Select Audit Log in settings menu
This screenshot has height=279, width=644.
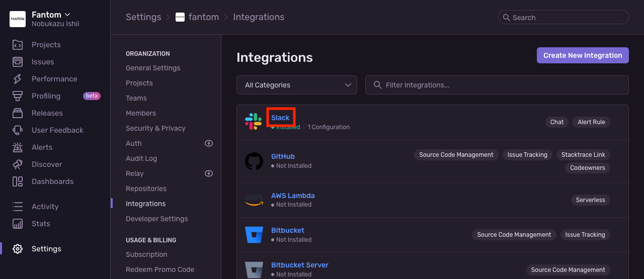pyautogui.click(x=141, y=158)
